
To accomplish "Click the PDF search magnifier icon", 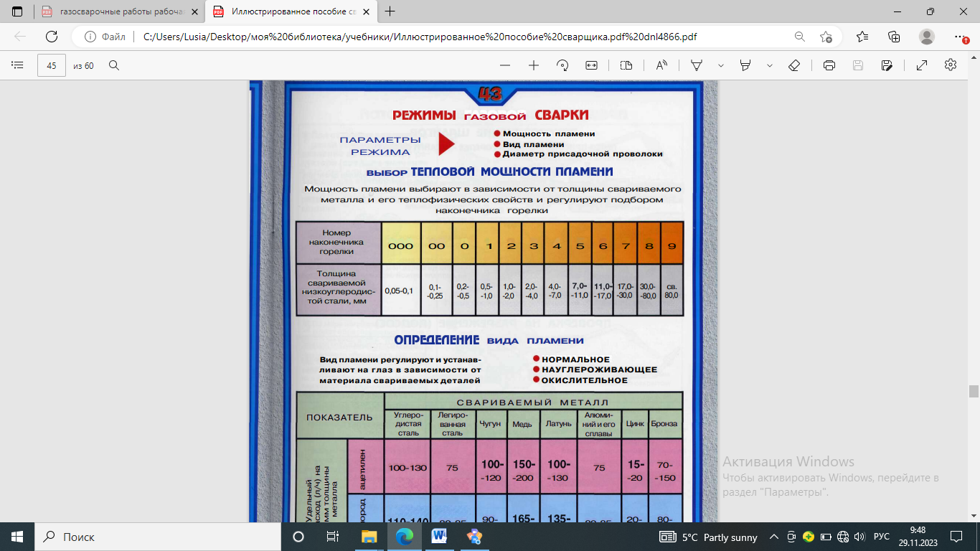I will pos(114,65).
